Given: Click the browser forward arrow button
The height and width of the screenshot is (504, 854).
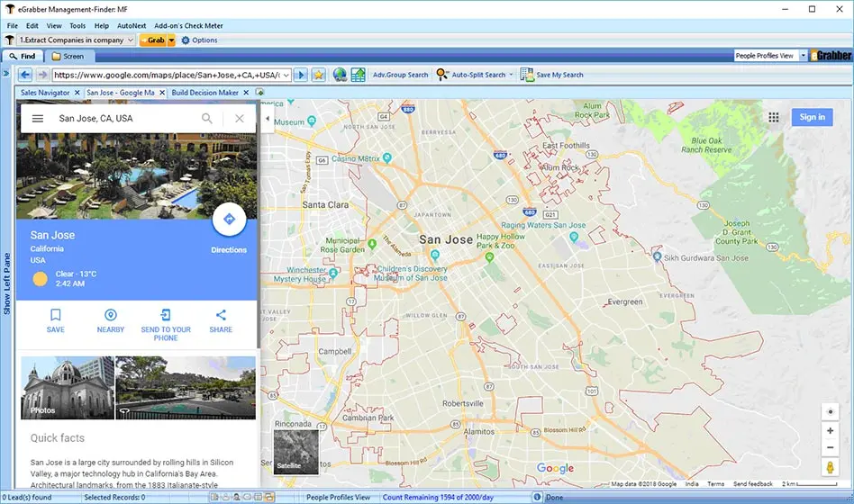Looking at the screenshot, I should [x=42, y=75].
